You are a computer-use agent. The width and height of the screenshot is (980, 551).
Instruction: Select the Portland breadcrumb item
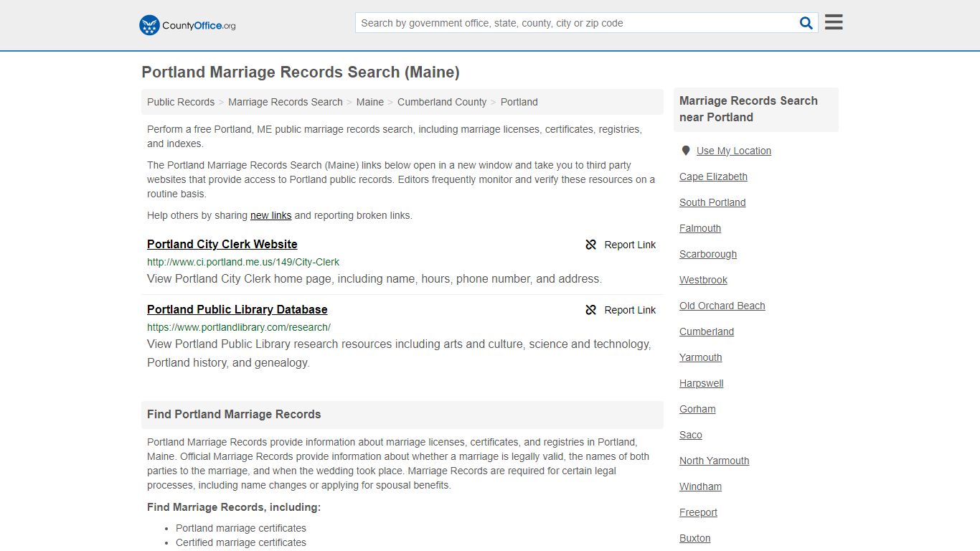point(519,102)
